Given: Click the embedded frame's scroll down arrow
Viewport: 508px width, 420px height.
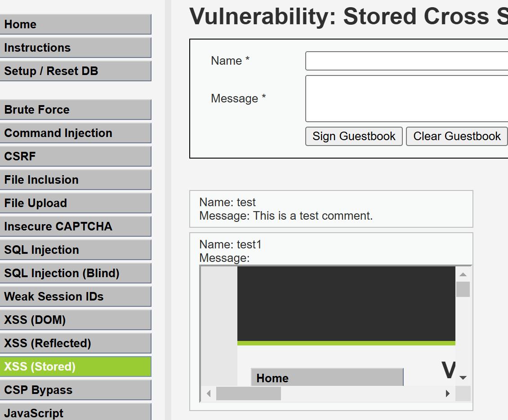Looking at the screenshot, I should point(463,378).
